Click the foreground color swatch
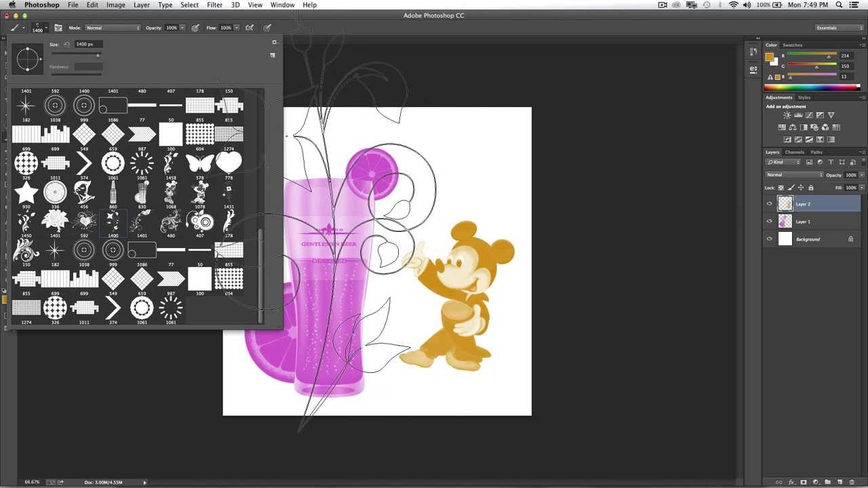 tap(769, 57)
